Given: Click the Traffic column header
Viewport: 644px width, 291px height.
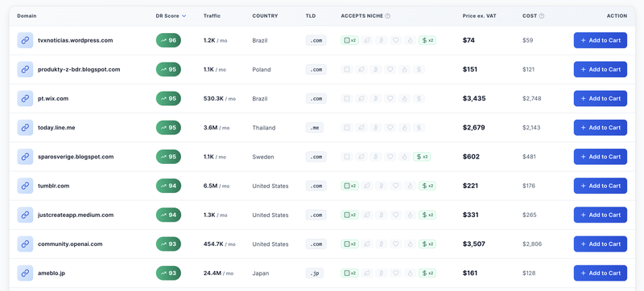Looking at the screenshot, I should (212, 16).
